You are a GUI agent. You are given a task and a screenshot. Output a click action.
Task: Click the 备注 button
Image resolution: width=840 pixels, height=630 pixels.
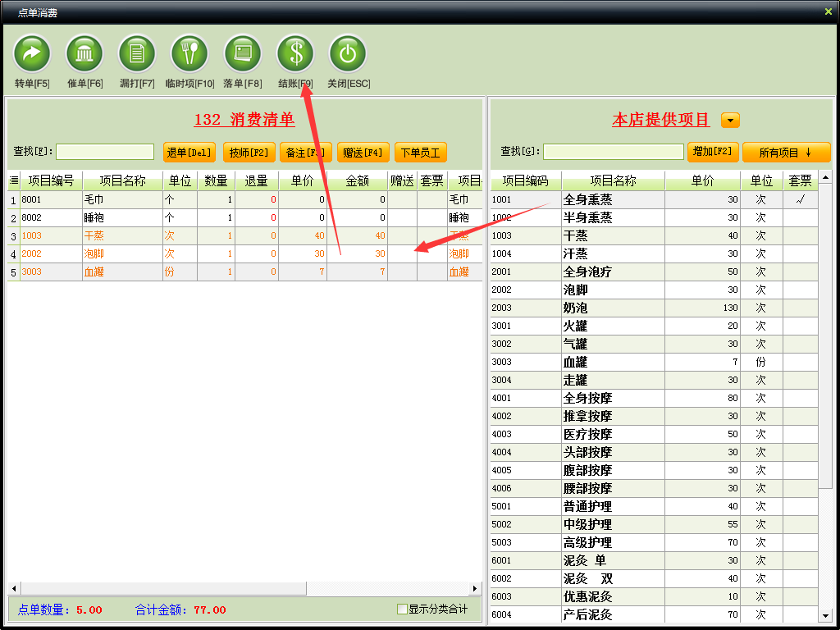point(306,153)
